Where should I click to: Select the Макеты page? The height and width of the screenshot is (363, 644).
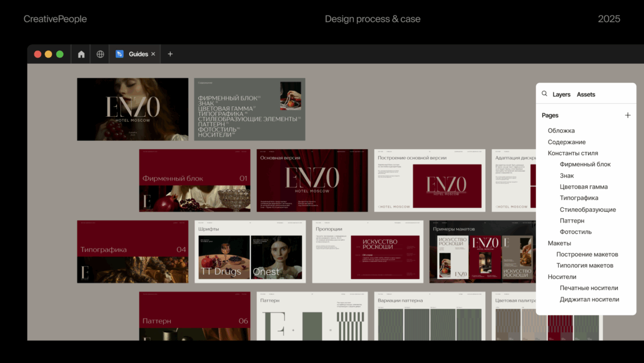click(559, 243)
